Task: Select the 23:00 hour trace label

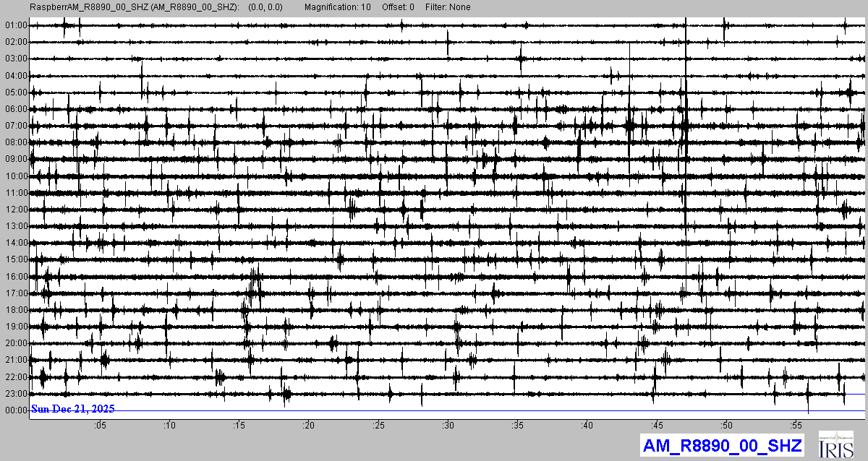Action: point(15,394)
